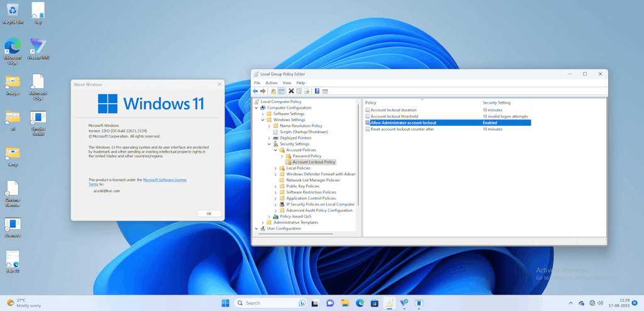The image size is (644, 311).
Task: Open the File menu
Action: click(257, 83)
